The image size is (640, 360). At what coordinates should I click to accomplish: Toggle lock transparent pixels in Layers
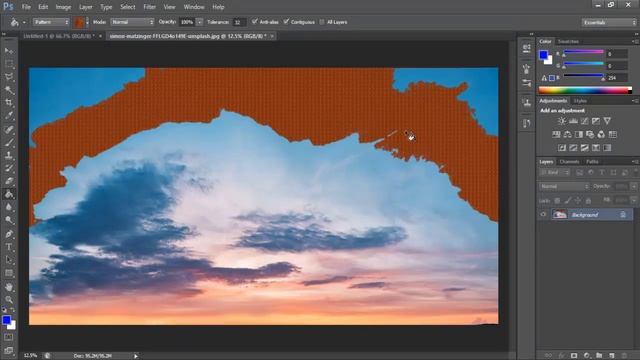click(557, 200)
